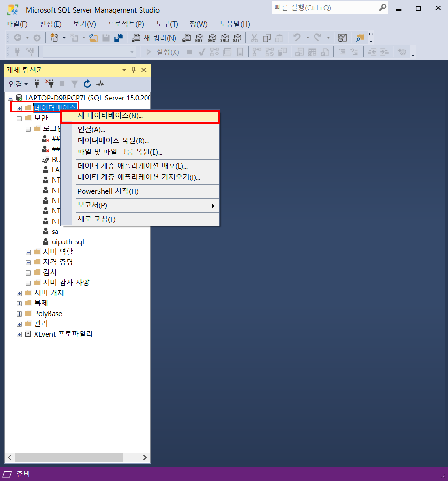Viewport: 448px width, 481px height.
Task: Click the Navigate Backward icon
Action: coord(18,38)
